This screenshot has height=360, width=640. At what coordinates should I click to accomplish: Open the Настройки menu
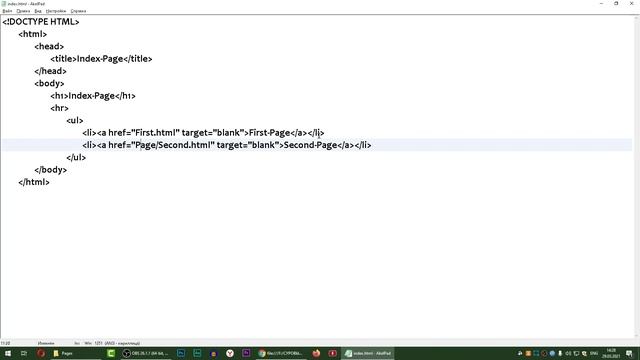pos(56,11)
